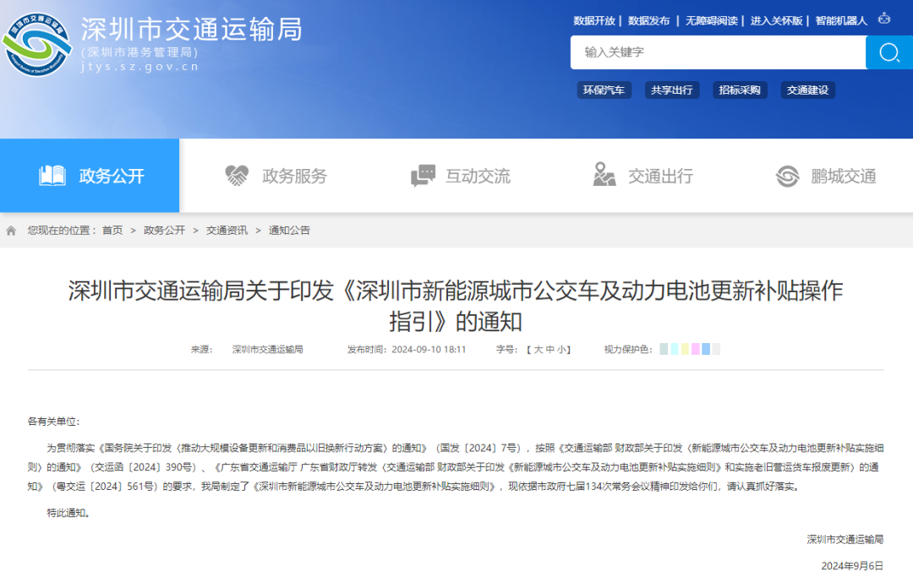
Task: Click the 输入关键字 search field
Action: click(x=718, y=52)
